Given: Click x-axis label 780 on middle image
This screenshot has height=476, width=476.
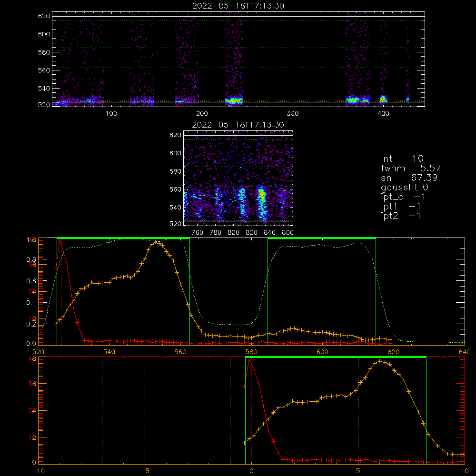Looking at the screenshot, I should point(216,233).
